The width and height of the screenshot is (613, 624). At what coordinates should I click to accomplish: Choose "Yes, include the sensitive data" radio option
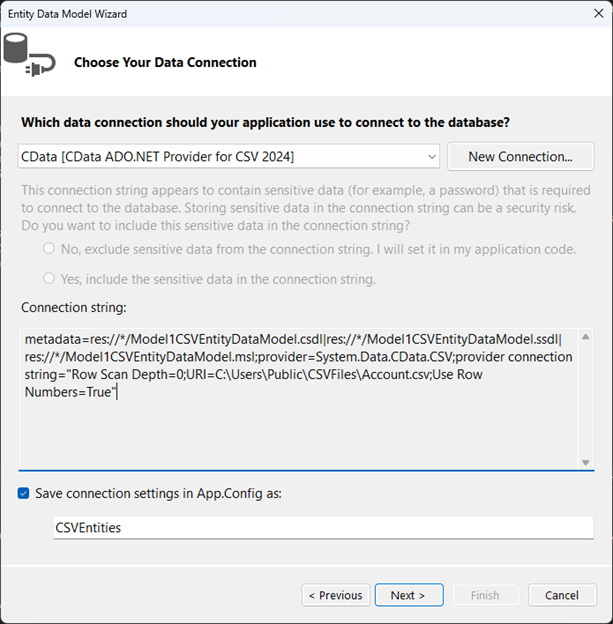tap(48, 279)
